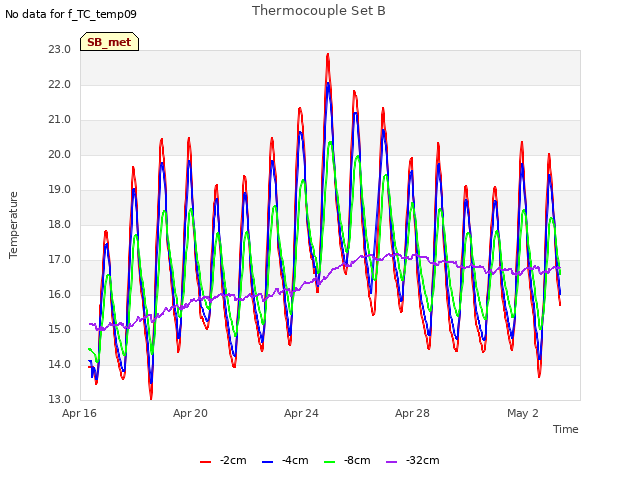Click the Time x-axis label
This screenshot has height=480, width=640.
[x=566, y=429]
